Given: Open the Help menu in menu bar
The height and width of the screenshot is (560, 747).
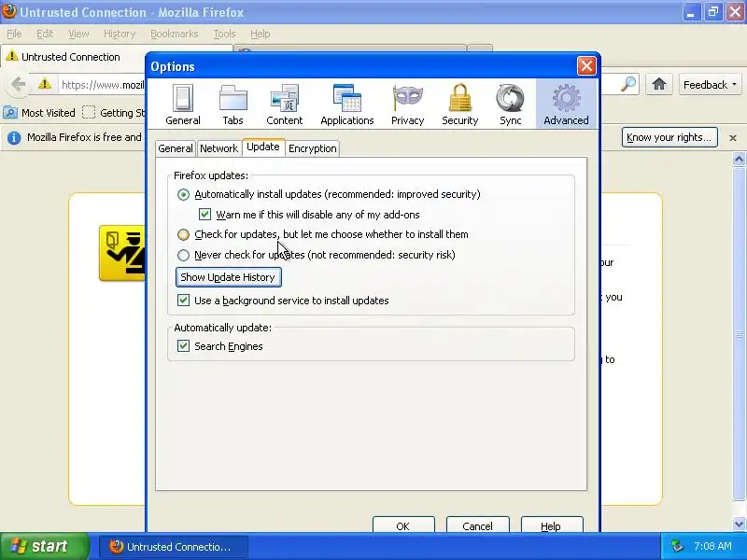Looking at the screenshot, I should pyautogui.click(x=261, y=34).
